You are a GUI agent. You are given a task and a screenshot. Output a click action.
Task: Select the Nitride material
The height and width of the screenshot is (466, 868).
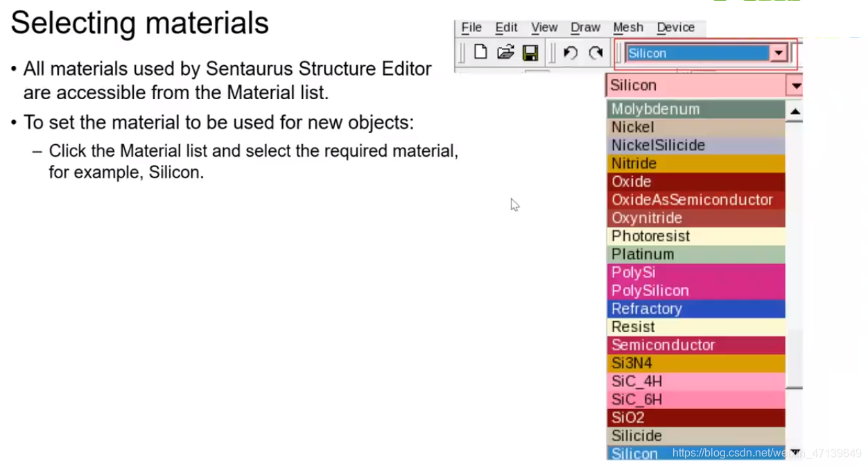click(x=696, y=163)
